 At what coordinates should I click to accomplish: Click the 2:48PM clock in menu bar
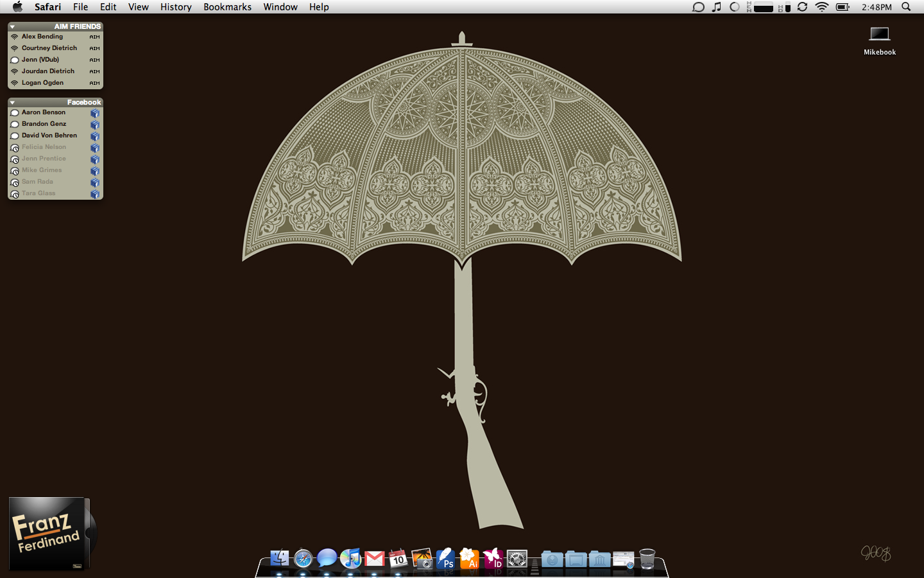877,7
